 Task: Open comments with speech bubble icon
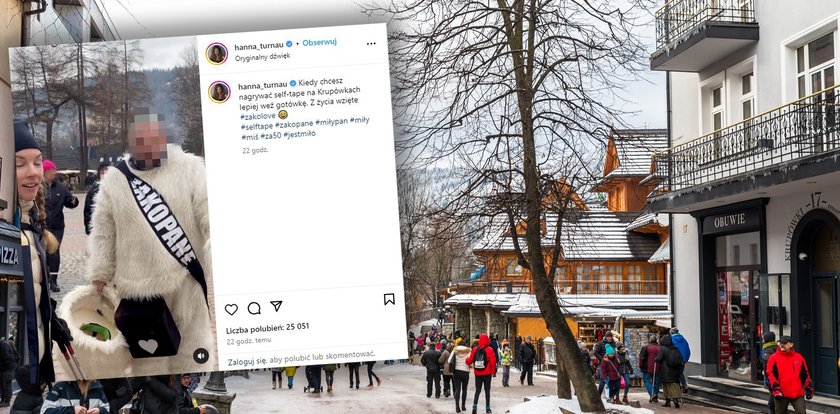(x=254, y=308)
